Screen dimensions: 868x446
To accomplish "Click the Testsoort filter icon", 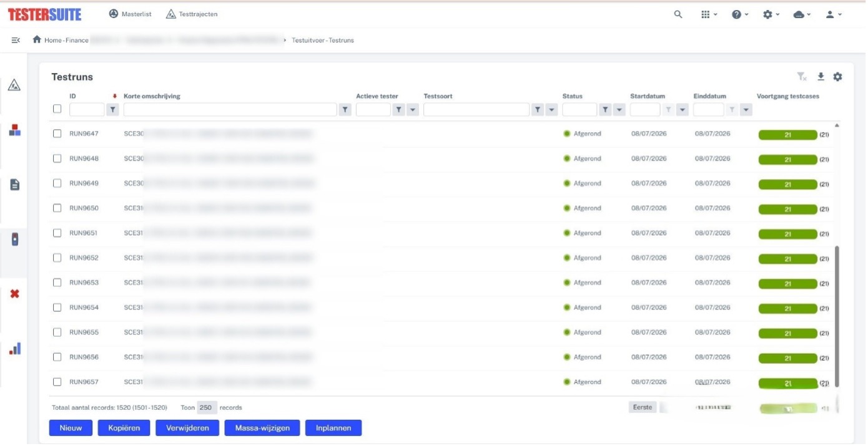I will tap(537, 110).
